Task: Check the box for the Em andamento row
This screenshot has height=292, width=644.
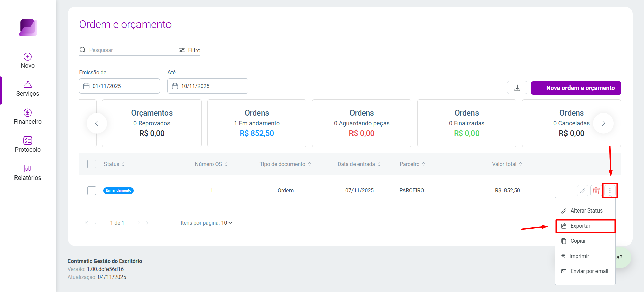Action: [x=92, y=191]
